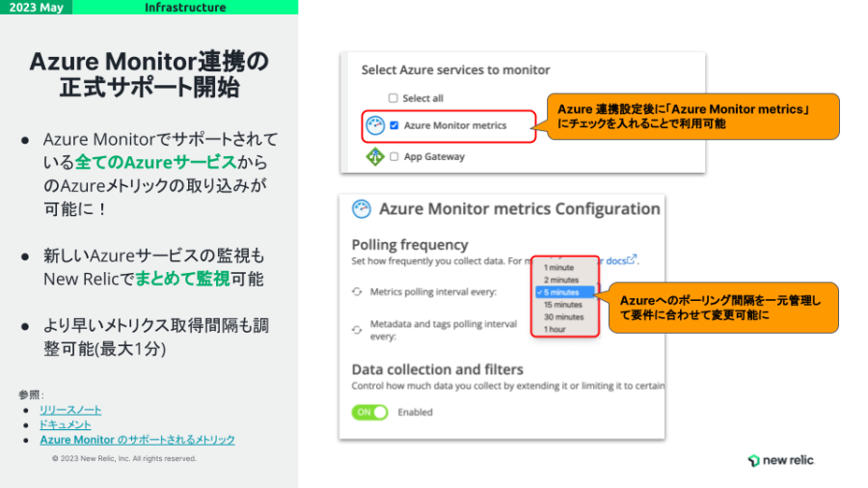Click the Data collection and filters heading
Image resolution: width=868 pixels, height=488 pixels.
pyautogui.click(x=437, y=369)
